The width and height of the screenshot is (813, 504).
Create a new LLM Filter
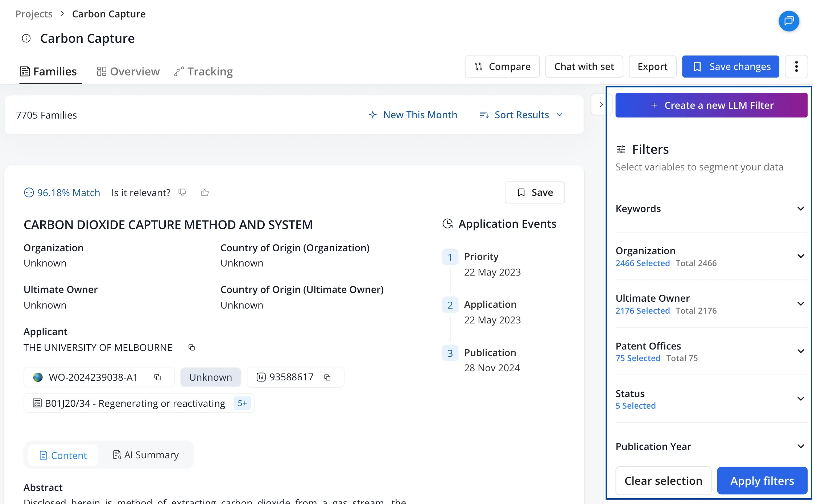711,105
